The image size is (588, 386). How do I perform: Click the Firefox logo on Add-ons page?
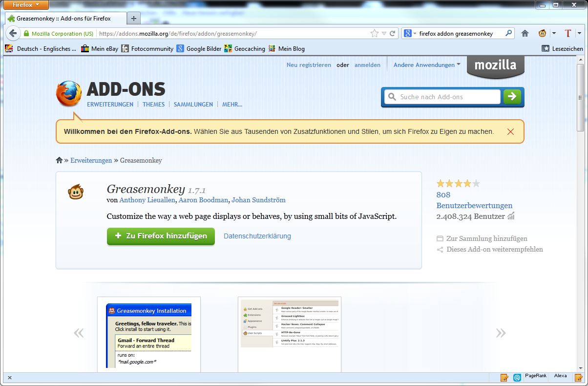(69, 94)
